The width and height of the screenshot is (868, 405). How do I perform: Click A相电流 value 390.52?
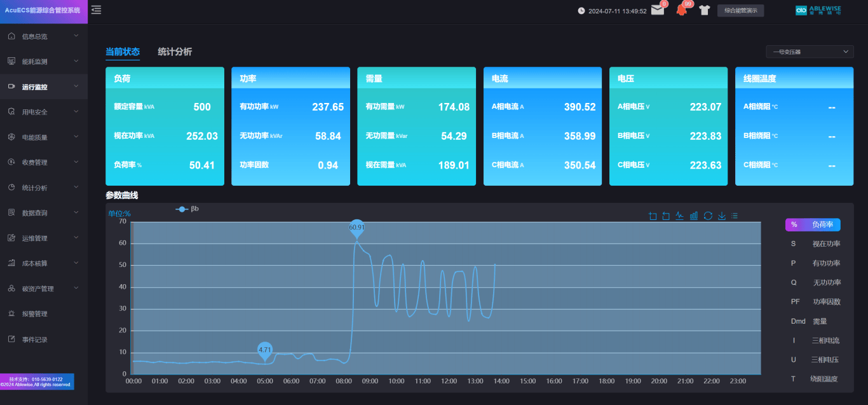pos(580,107)
